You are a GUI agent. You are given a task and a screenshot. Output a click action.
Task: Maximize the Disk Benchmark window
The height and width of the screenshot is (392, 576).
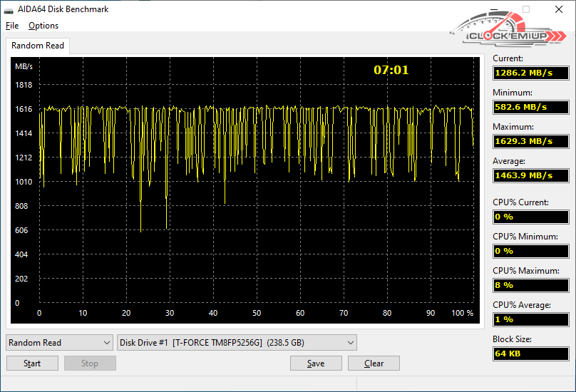(x=526, y=10)
